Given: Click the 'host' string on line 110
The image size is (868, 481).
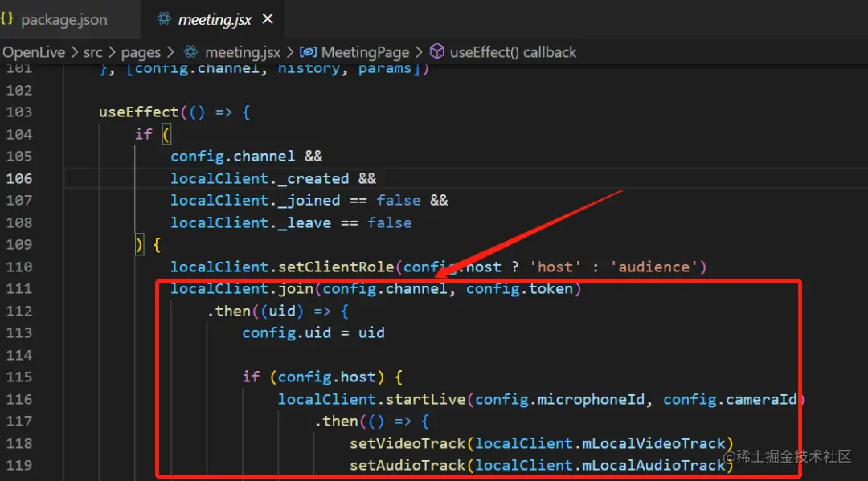Looking at the screenshot, I should click(x=555, y=267).
